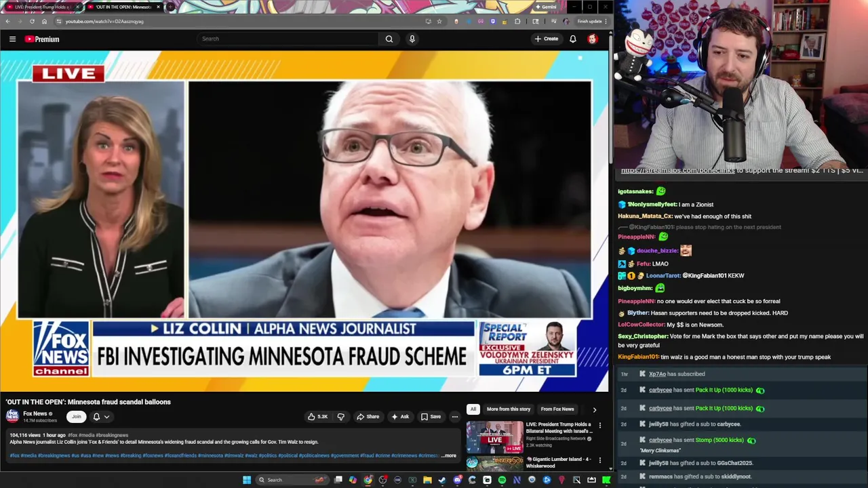This screenshot has height=488, width=868.
Task: Start a voice search with the microphone
Action: pos(412,39)
